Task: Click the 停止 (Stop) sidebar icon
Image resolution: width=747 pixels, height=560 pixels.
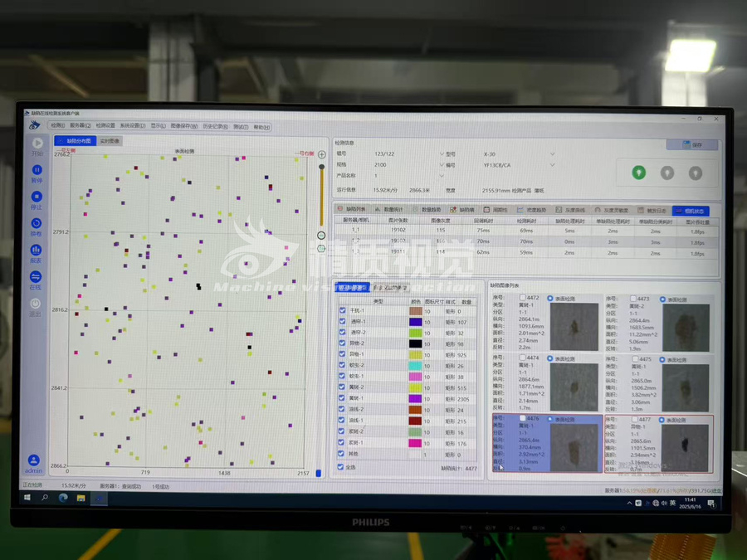Action: [37, 197]
